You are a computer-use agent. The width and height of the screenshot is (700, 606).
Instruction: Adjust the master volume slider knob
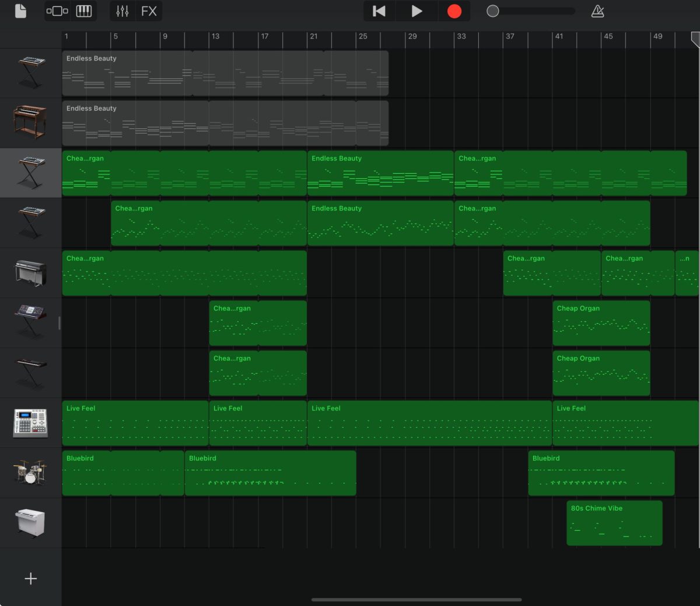coord(493,11)
